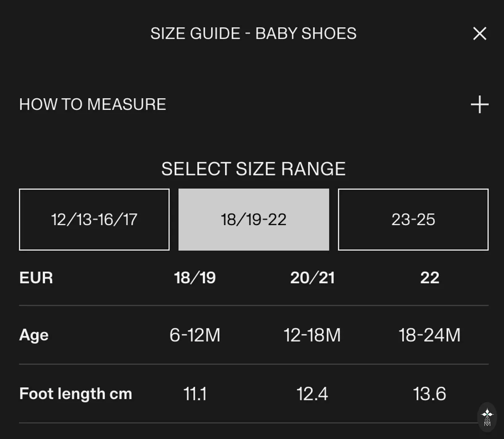This screenshot has width=504, height=439.
Task: Click the 12-18M age cell
Action: 312,335
